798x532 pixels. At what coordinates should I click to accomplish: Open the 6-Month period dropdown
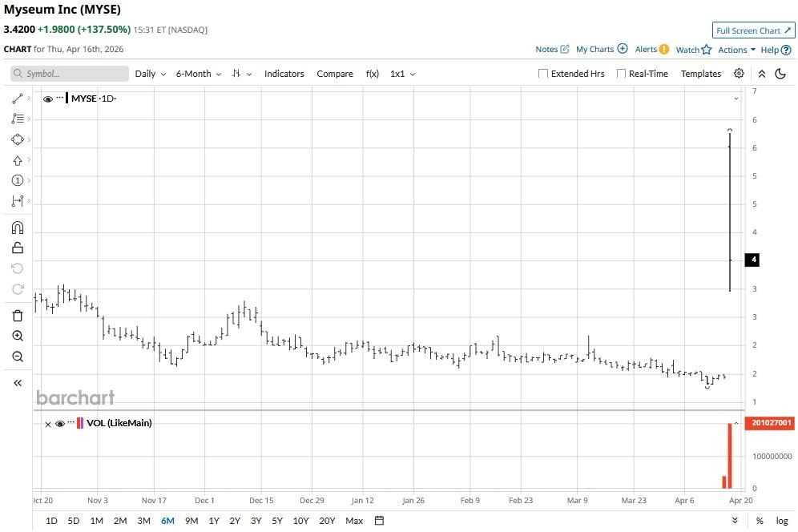pos(199,74)
